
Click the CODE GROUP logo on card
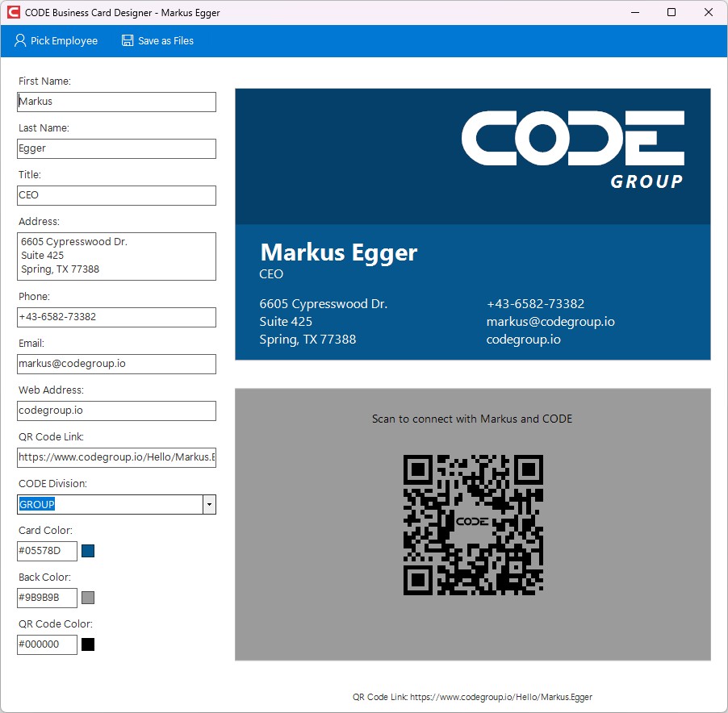573,149
